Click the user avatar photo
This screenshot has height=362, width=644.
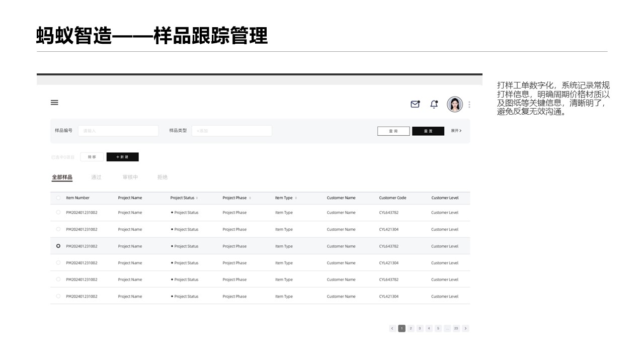tap(455, 104)
